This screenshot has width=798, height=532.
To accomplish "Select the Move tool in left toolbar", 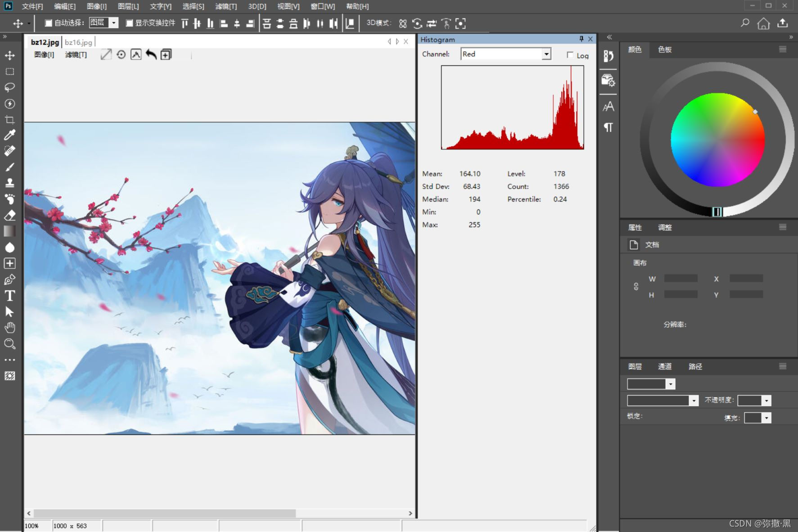I will pyautogui.click(x=9, y=55).
